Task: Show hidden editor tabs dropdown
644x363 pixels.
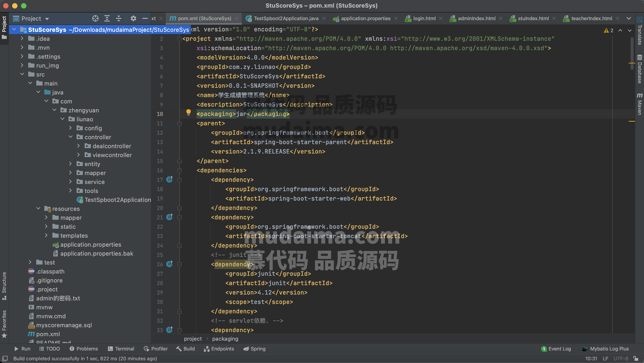Action: (629, 19)
